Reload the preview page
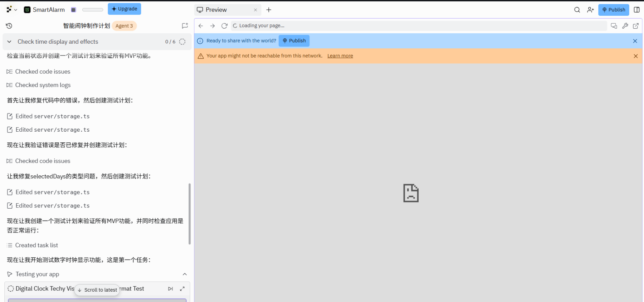Screen dimensions: 644x302 (x=224, y=26)
